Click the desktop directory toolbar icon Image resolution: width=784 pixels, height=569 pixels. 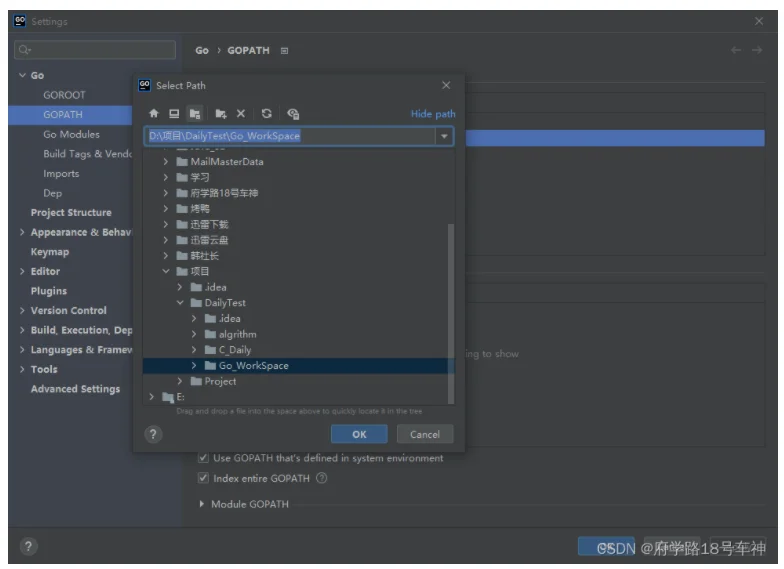pos(174,114)
